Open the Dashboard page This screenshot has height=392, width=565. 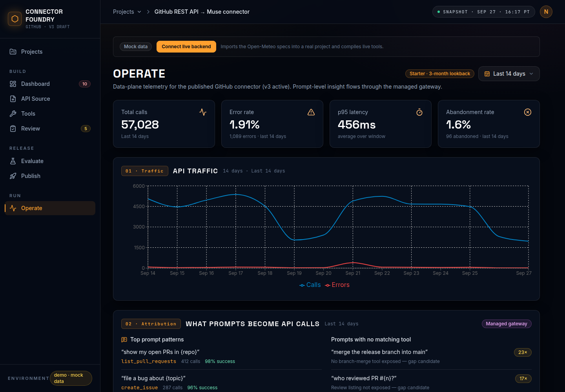(x=50, y=84)
